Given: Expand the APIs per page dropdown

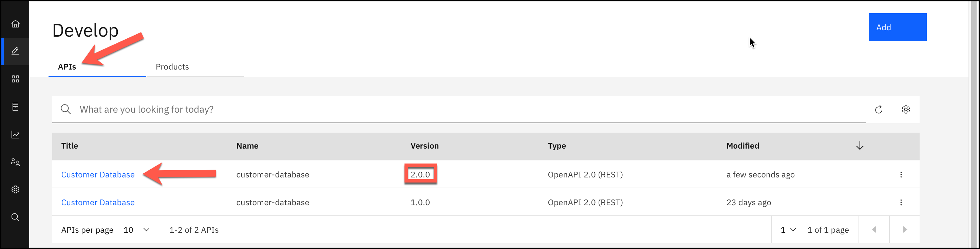Looking at the screenshot, I should tap(136, 230).
